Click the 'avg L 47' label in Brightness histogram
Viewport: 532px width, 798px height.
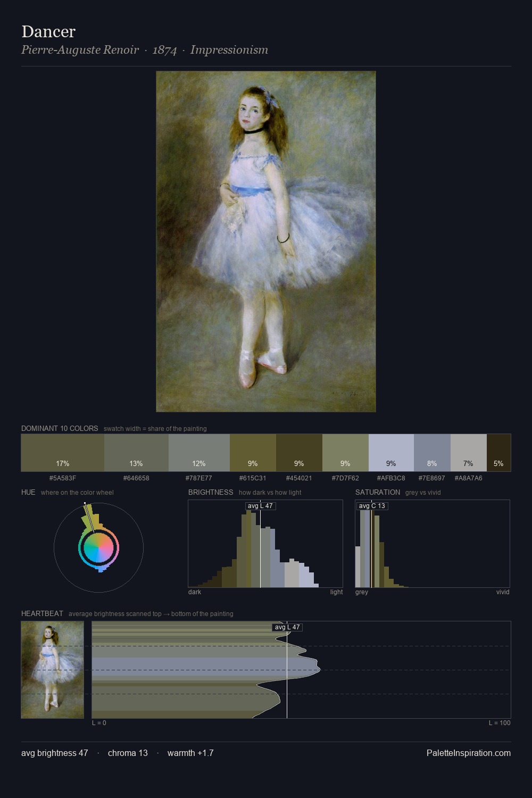point(261,506)
